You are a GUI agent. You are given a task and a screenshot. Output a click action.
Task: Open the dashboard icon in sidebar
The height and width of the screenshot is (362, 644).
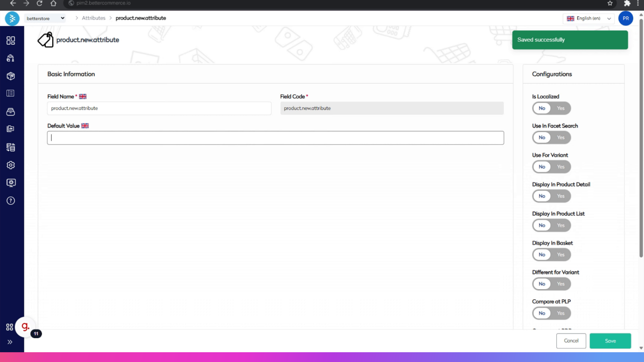pos(11,41)
